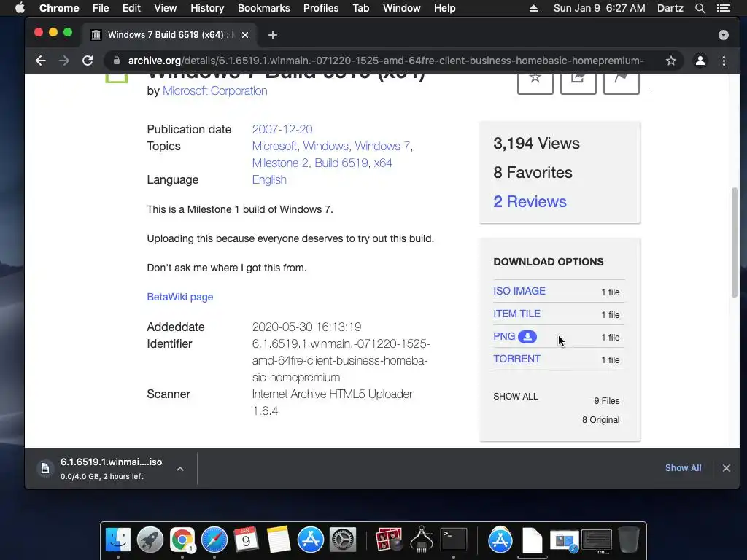Click the ITEM TILE download option
The height and width of the screenshot is (560, 747).
(x=517, y=314)
